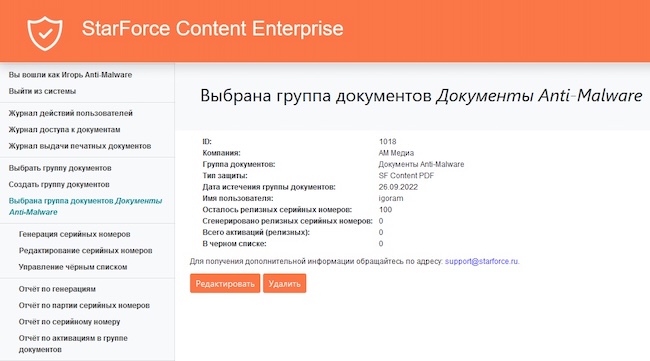Click the support@starforce.ru email link
The image size is (650, 361).
(x=482, y=261)
